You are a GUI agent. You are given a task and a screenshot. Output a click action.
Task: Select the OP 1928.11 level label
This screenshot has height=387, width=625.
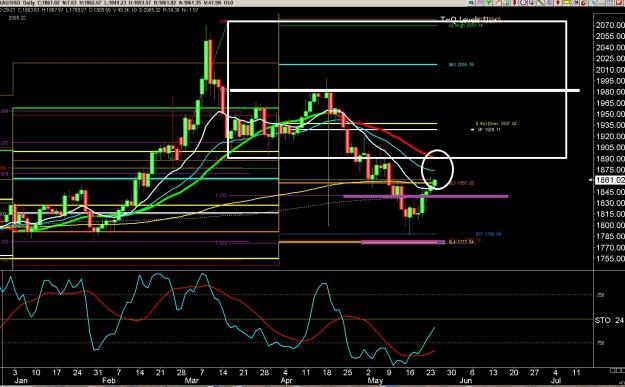[489, 130]
